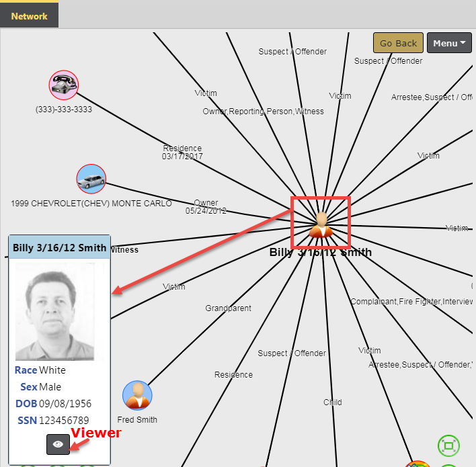Open the Viewer with the eye button
The image size is (476, 467).
(x=58, y=444)
